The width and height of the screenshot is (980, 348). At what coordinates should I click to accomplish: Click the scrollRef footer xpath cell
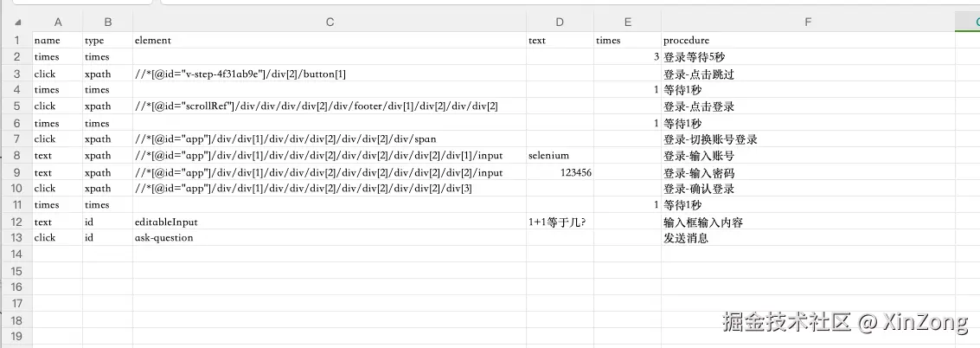(x=329, y=106)
